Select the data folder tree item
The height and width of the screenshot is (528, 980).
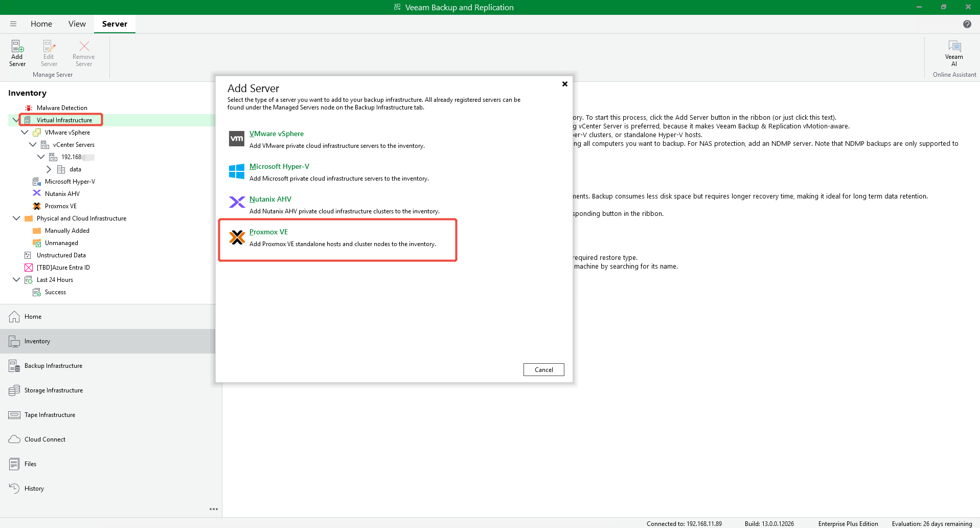[75, 169]
